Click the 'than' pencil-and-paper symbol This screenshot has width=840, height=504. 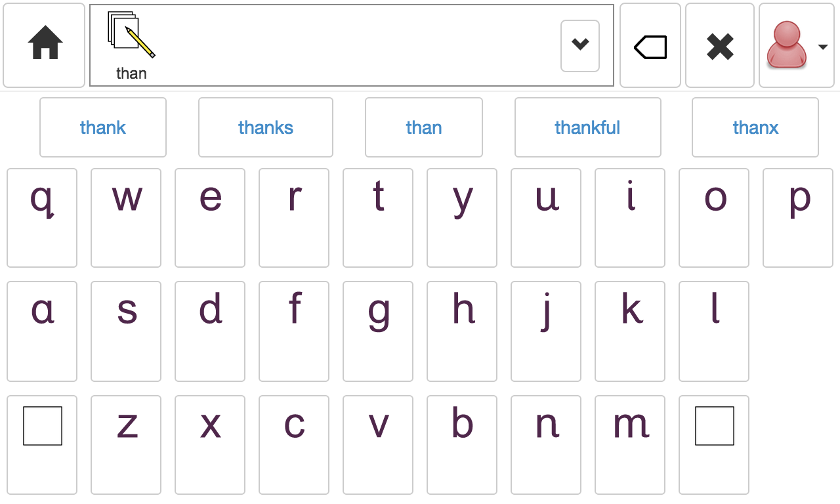(x=131, y=45)
